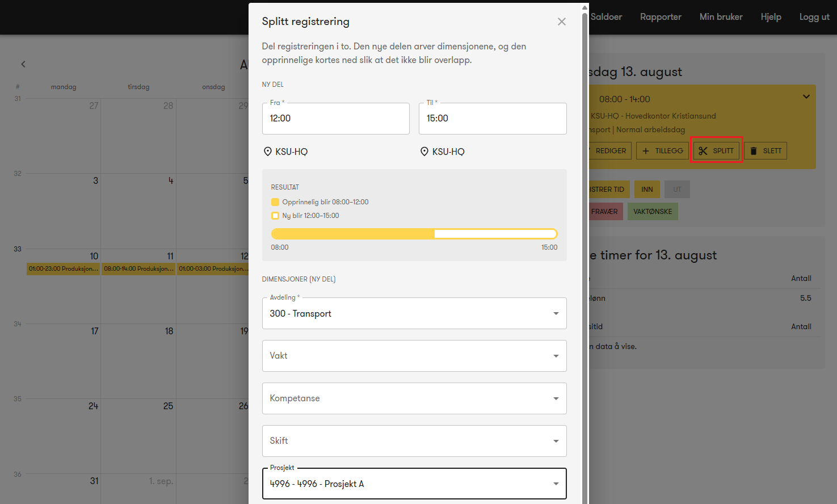Open the Saldoer menu
The height and width of the screenshot is (504, 837).
tap(606, 17)
